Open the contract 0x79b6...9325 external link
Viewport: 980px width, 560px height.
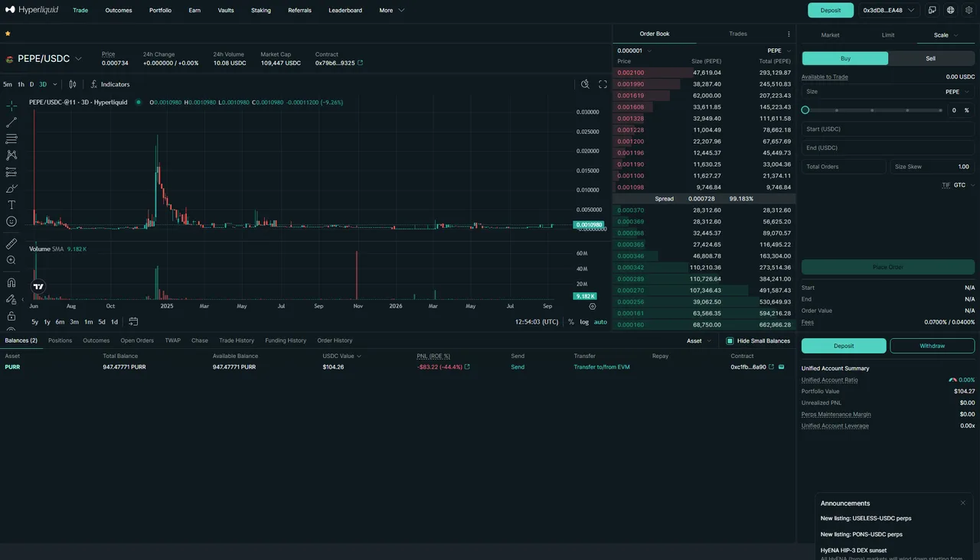coord(361,63)
